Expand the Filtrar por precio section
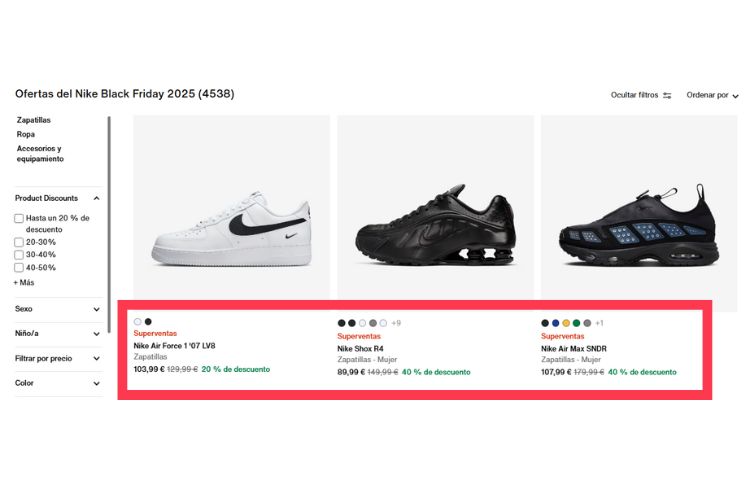 point(96,358)
